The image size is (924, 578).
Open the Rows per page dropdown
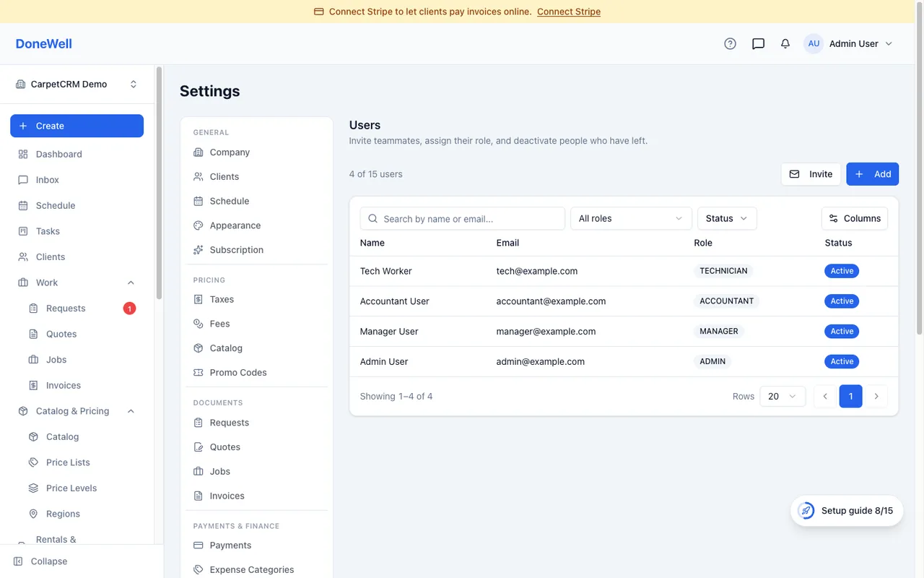click(783, 396)
